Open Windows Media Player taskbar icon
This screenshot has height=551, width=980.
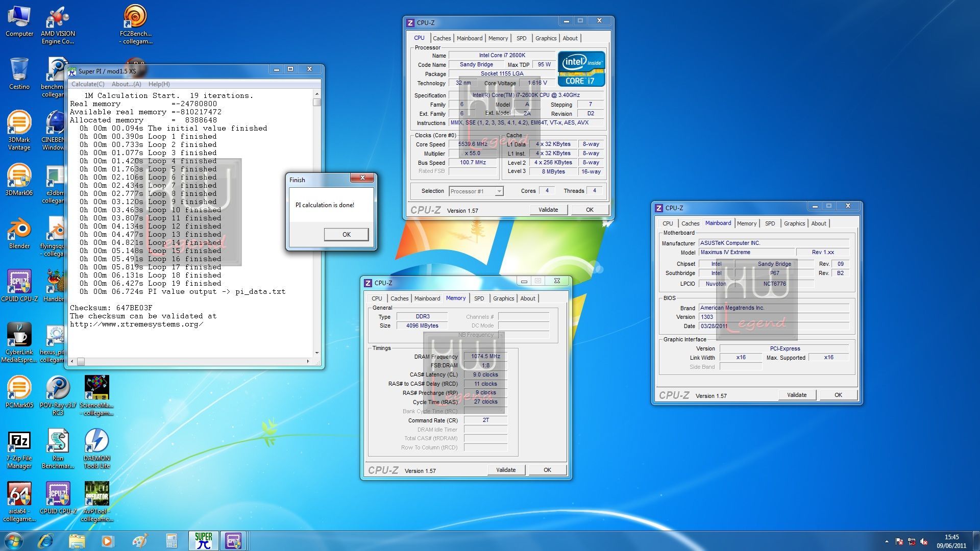click(x=107, y=541)
